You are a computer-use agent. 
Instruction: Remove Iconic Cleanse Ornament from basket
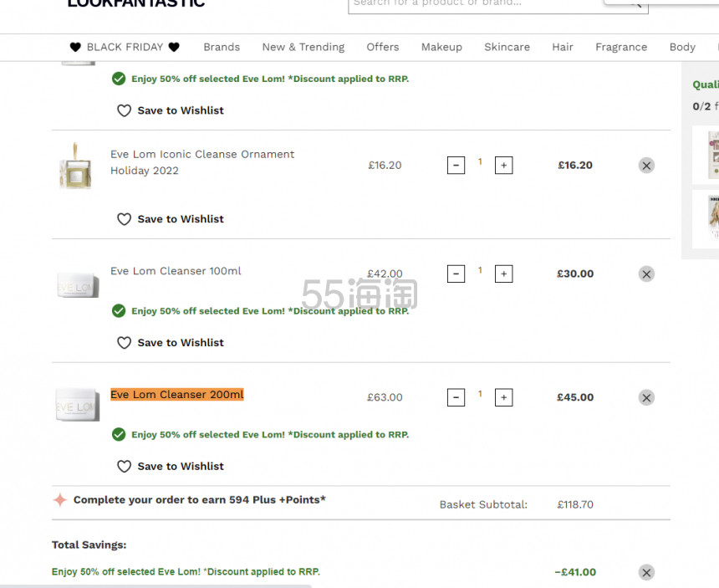click(646, 165)
